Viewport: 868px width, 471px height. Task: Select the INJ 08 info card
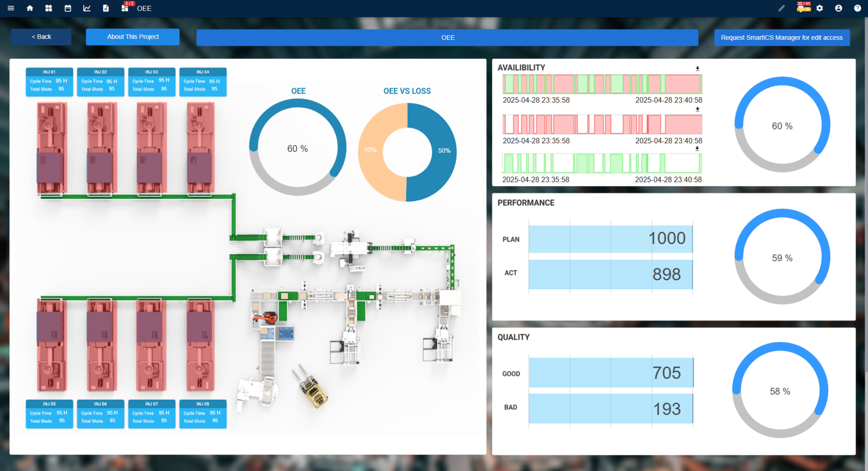(x=203, y=414)
